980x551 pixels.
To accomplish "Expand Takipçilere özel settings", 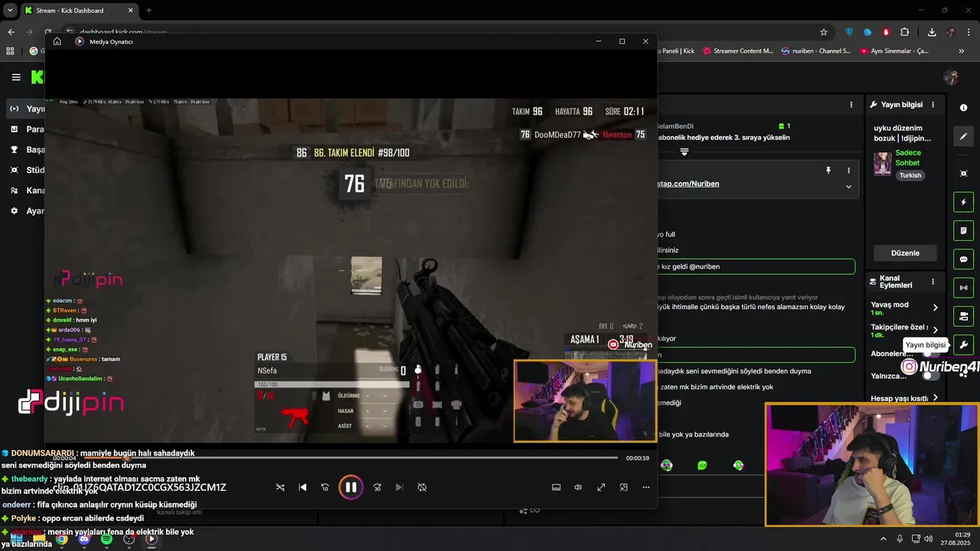I will [x=935, y=330].
